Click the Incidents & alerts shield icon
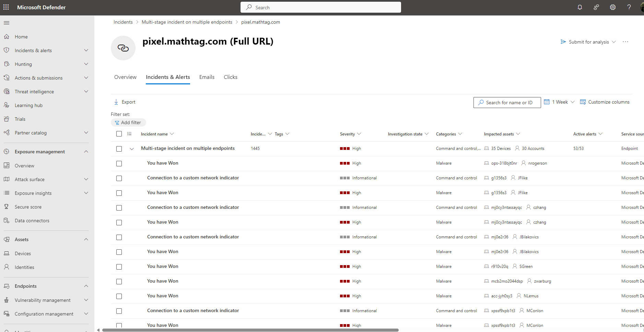Viewport: 644px width, 332px height. pos(7,50)
